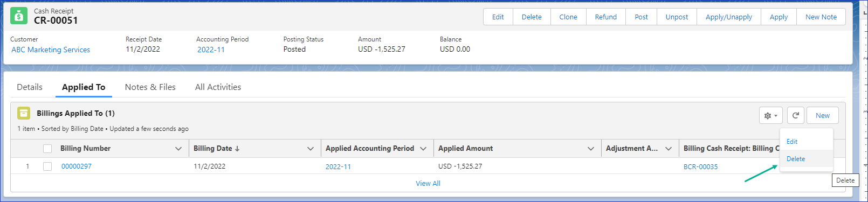Open Billing Date column dropdown chevron

click(311, 149)
